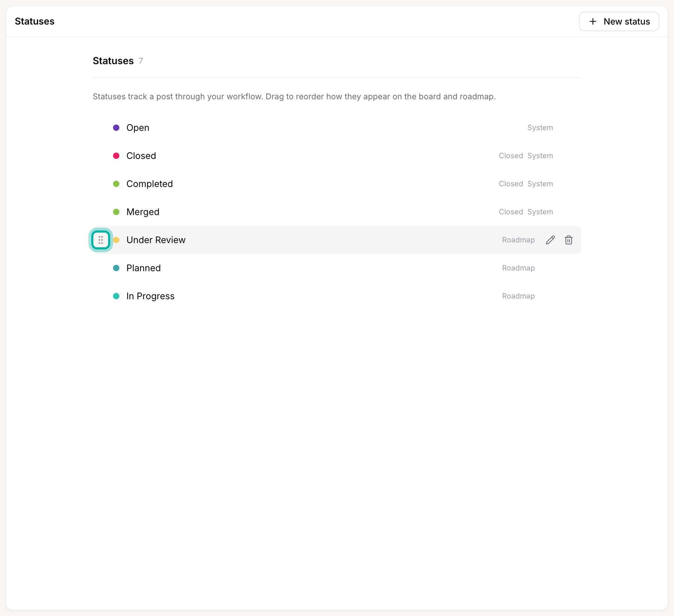Delete the Under Review status
The height and width of the screenshot is (616, 674).
pos(569,240)
